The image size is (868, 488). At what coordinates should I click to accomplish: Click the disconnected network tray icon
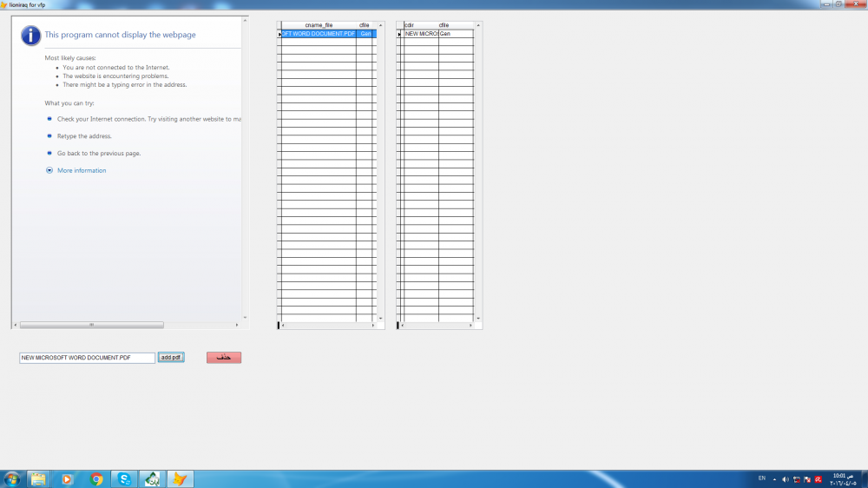pyautogui.click(x=797, y=479)
